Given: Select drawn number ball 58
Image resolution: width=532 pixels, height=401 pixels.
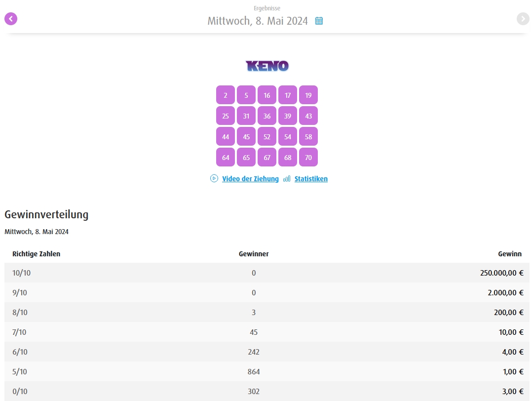Looking at the screenshot, I should click(308, 136).
